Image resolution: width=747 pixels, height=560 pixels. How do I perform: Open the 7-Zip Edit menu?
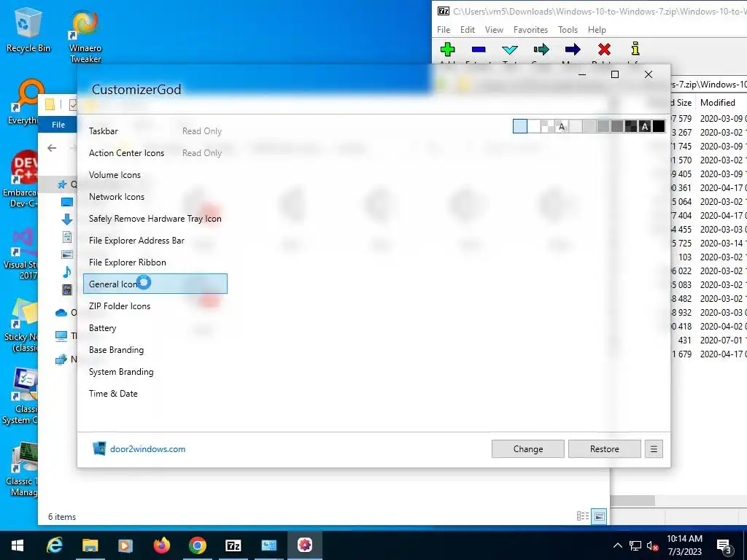[x=468, y=29]
